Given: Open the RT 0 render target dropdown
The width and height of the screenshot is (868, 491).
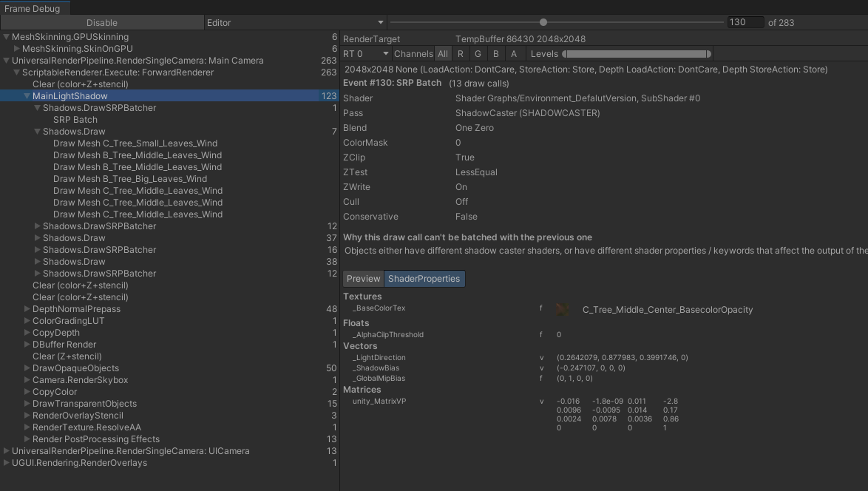Looking at the screenshot, I should [365, 54].
